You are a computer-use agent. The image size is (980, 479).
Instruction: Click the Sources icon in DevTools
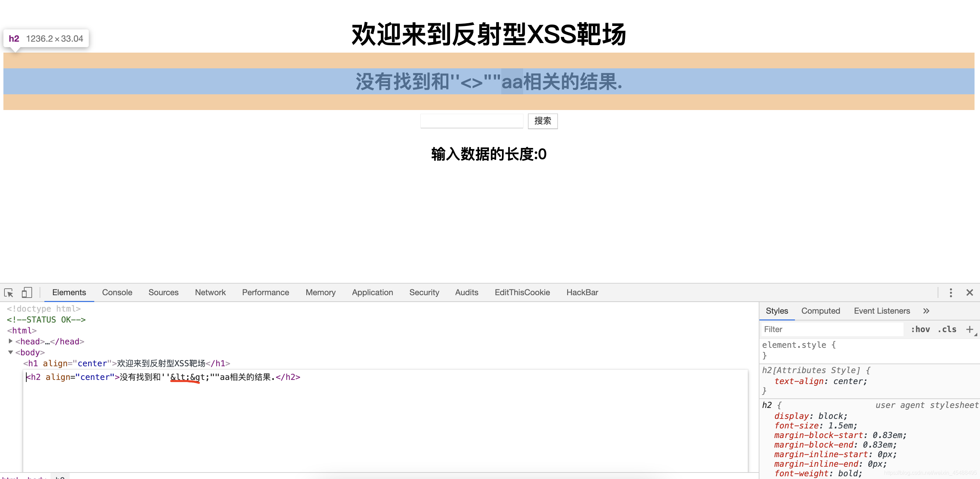pyautogui.click(x=163, y=293)
